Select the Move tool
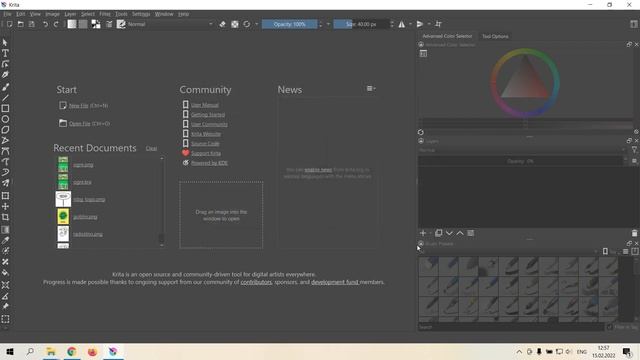The height and width of the screenshot is (360, 640). pyautogui.click(x=5, y=207)
